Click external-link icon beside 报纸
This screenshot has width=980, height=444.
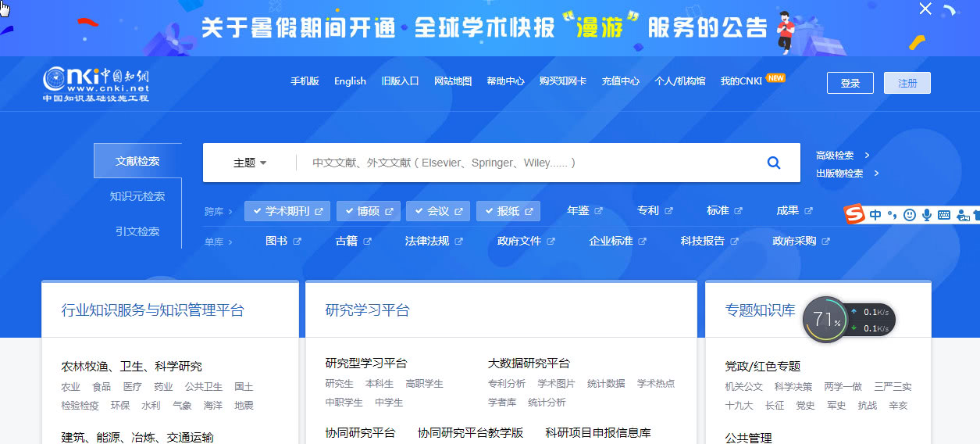coord(529,211)
